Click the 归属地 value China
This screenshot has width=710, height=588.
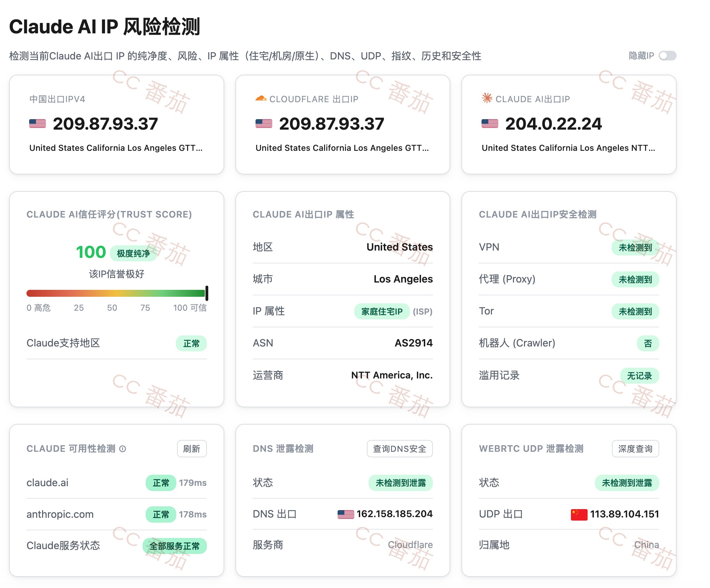(646, 545)
